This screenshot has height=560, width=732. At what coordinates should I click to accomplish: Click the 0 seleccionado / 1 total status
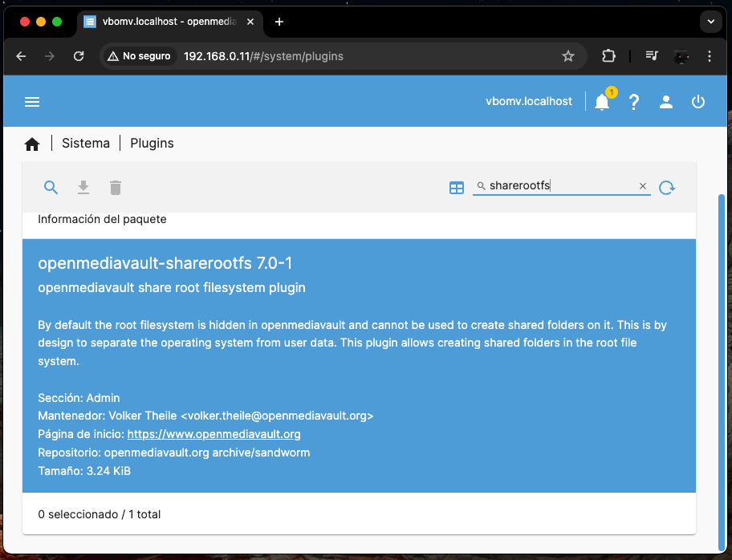(x=99, y=514)
